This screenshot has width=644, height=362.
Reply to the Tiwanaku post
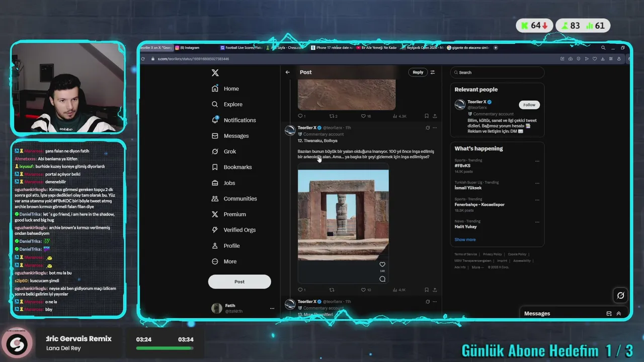(301, 290)
